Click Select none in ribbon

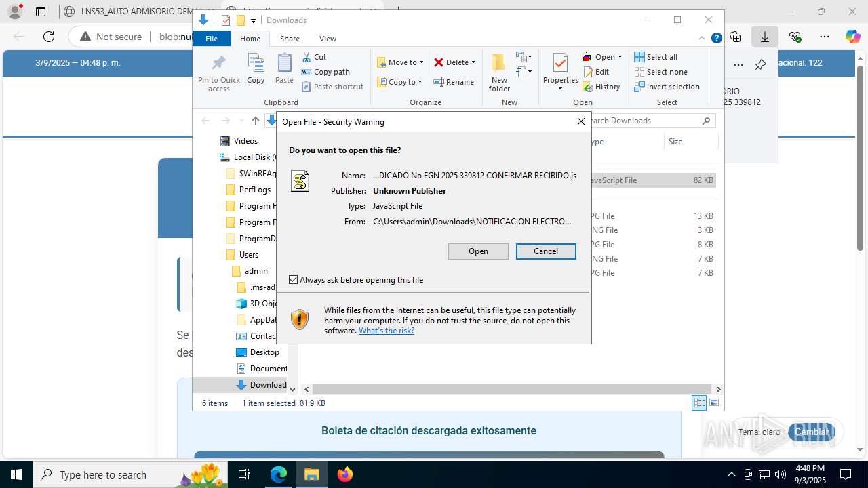pos(660,72)
